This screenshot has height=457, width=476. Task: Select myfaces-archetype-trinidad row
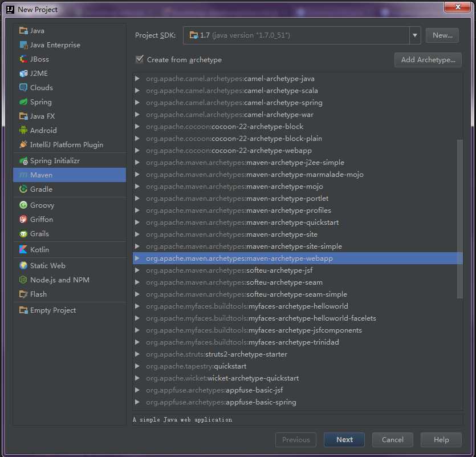(298, 342)
